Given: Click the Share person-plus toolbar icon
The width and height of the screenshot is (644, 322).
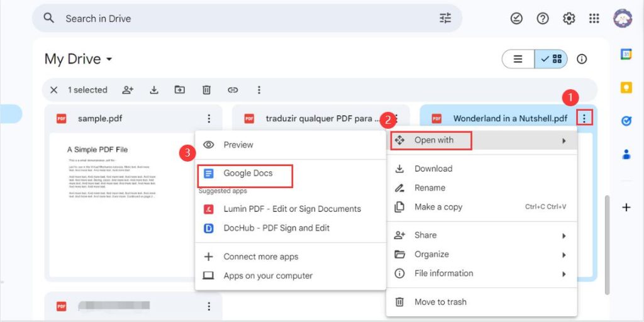Looking at the screenshot, I should pos(128,90).
